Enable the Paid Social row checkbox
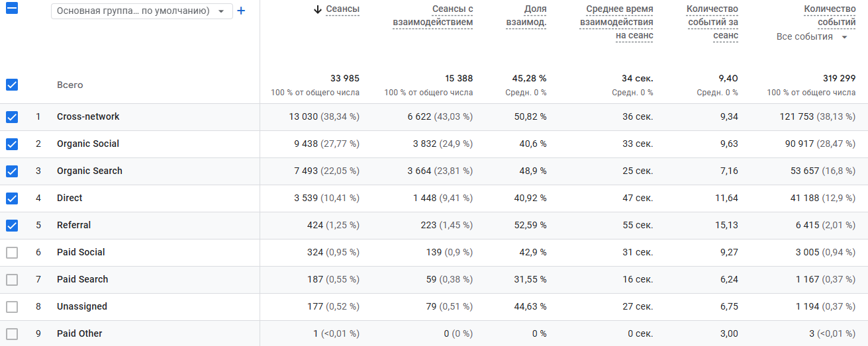 point(12,253)
